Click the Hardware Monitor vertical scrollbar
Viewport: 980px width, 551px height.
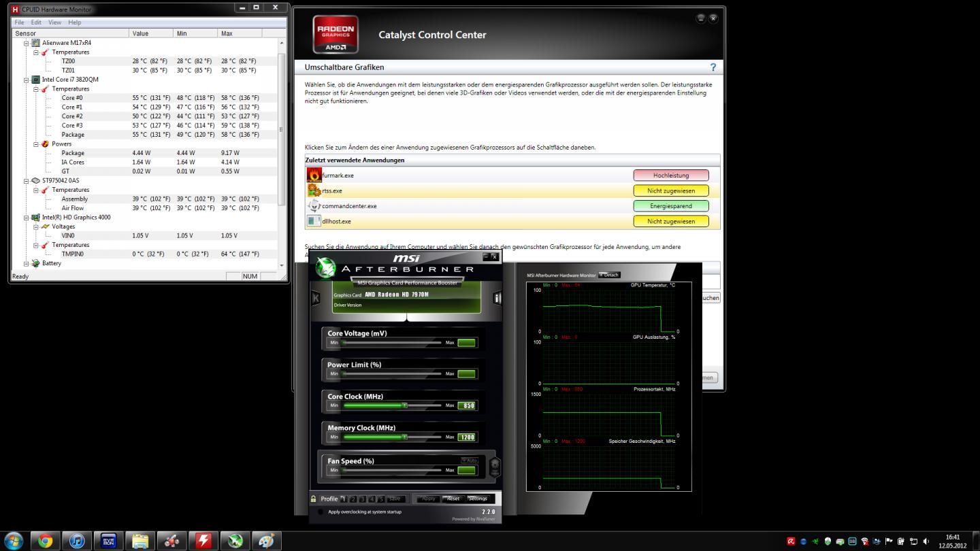(282, 153)
